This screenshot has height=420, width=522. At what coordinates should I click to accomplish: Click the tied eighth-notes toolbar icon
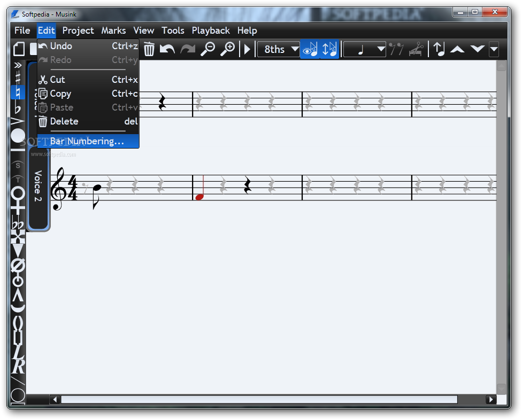point(396,49)
